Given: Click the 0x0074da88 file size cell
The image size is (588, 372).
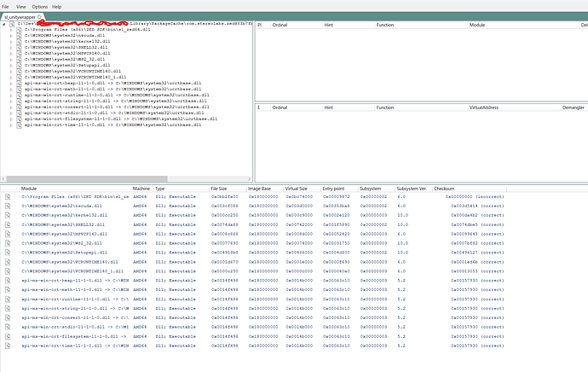Looking at the screenshot, I should point(225,225).
